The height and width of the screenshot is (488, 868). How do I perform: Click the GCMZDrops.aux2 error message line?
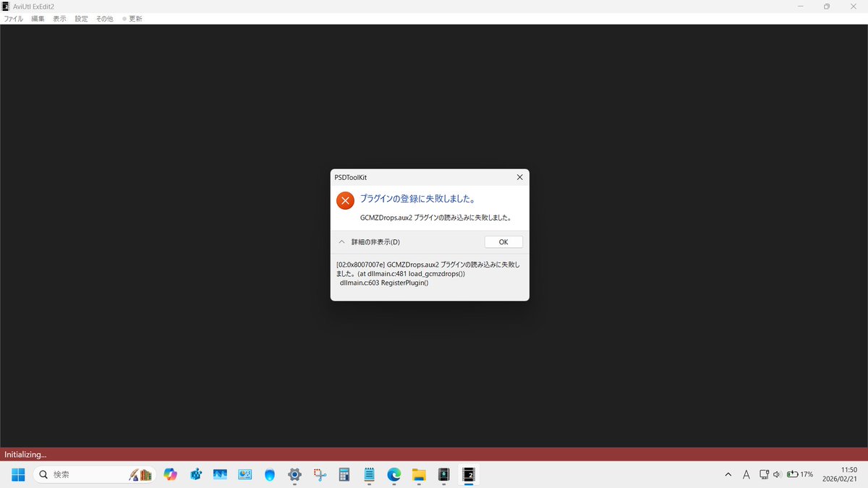click(436, 217)
